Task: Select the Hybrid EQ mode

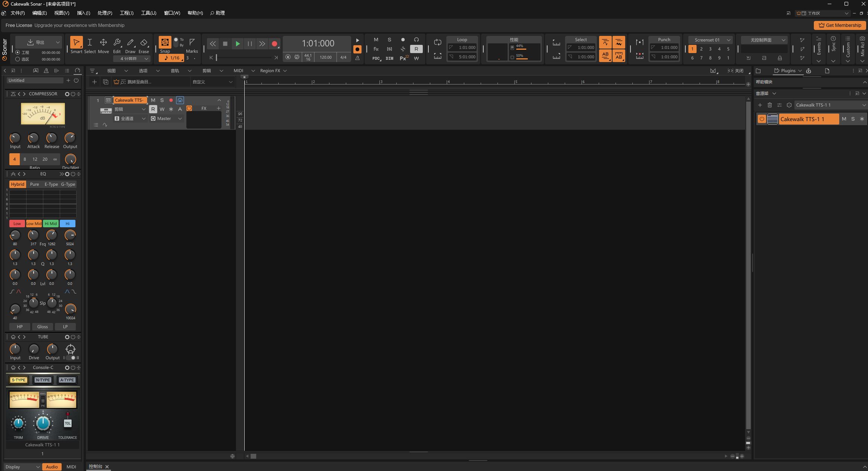Action: 18,184
